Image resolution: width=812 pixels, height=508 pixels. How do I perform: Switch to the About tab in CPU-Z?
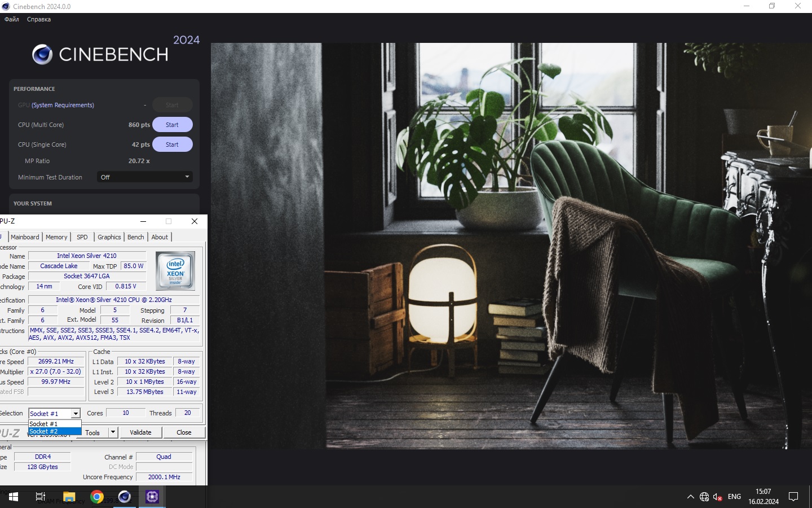[160, 237]
